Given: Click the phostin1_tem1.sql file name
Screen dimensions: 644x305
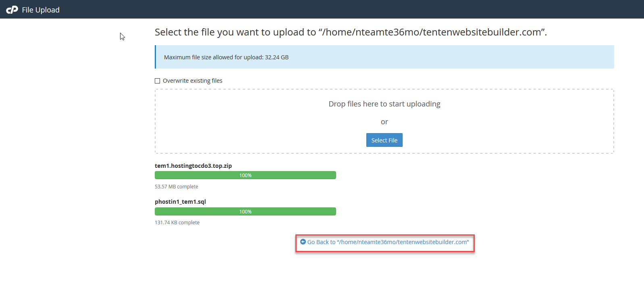Looking at the screenshot, I should click(x=181, y=202).
